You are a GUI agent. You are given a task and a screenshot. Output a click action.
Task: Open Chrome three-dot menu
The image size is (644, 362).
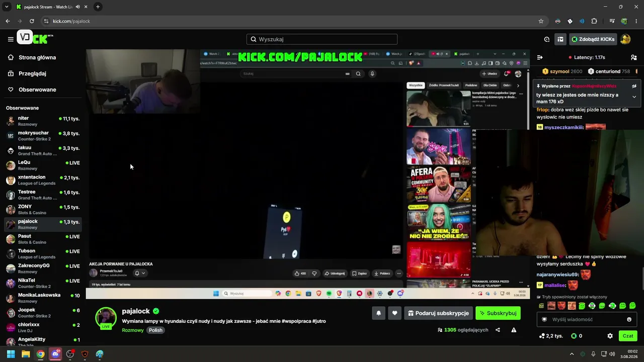click(636, 21)
